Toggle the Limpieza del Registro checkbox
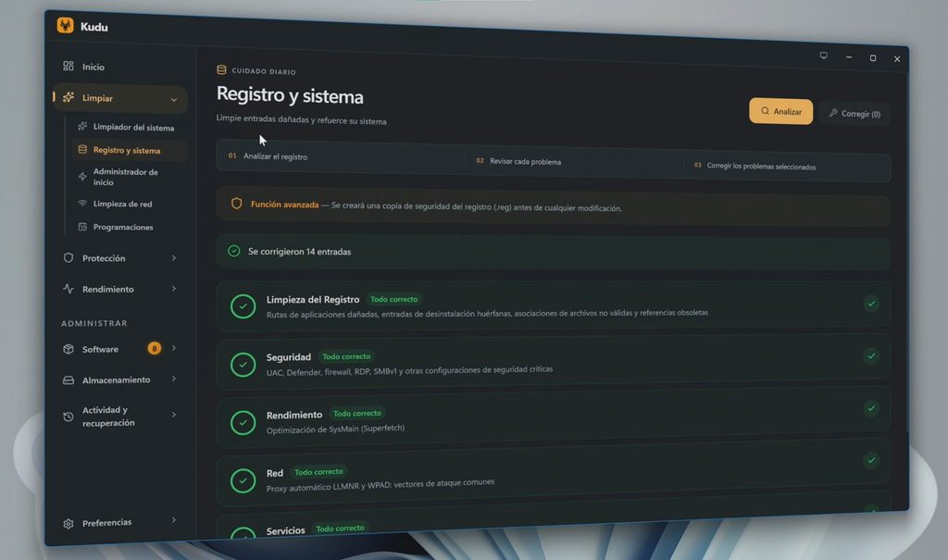The width and height of the screenshot is (948, 560). (871, 304)
